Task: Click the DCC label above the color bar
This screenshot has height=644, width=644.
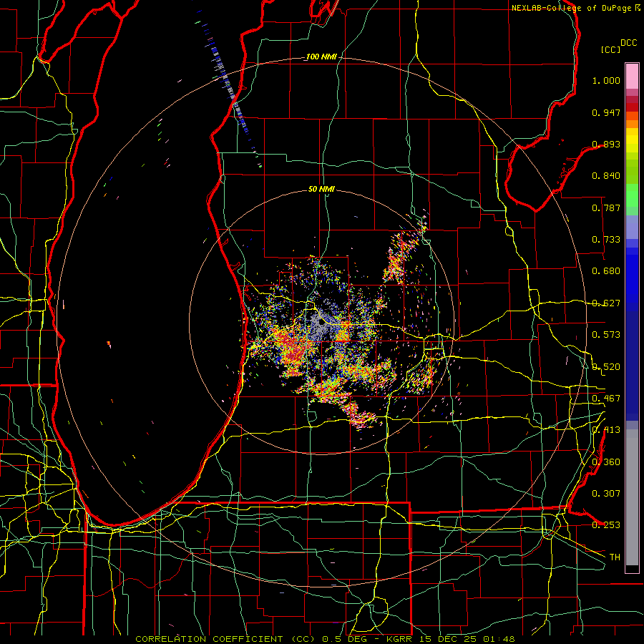Action: tap(629, 43)
